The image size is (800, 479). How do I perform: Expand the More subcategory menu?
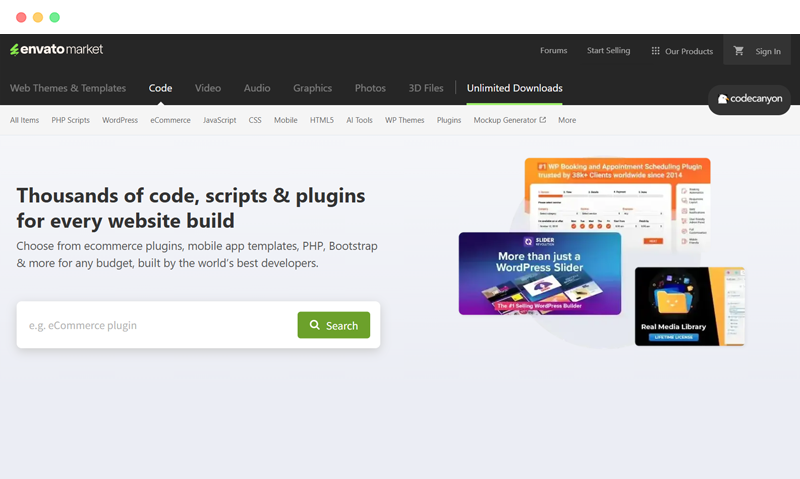pyautogui.click(x=567, y=120)
